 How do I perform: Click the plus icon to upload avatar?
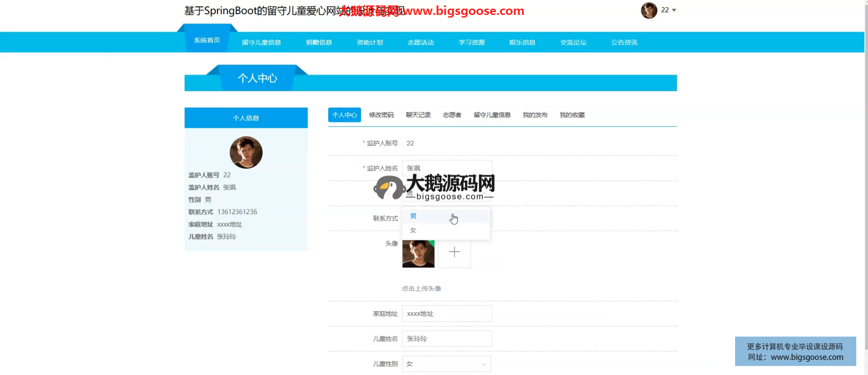(454, 252)
